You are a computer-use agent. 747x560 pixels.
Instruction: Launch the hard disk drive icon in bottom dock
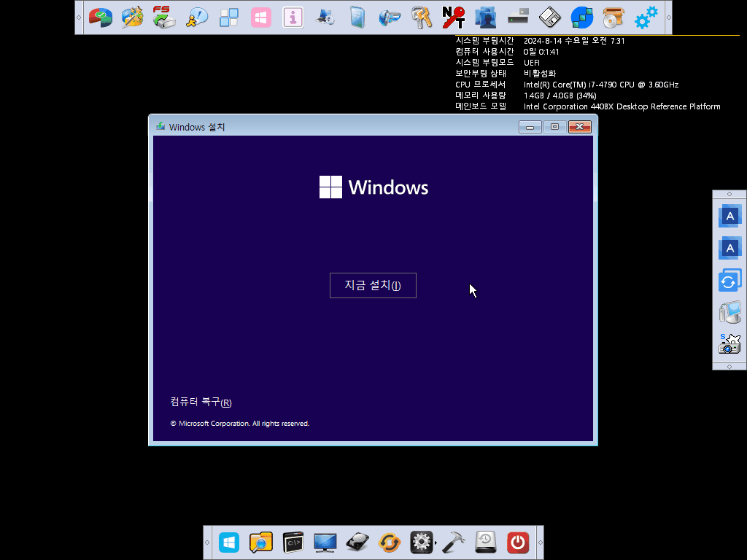point(357,542)
